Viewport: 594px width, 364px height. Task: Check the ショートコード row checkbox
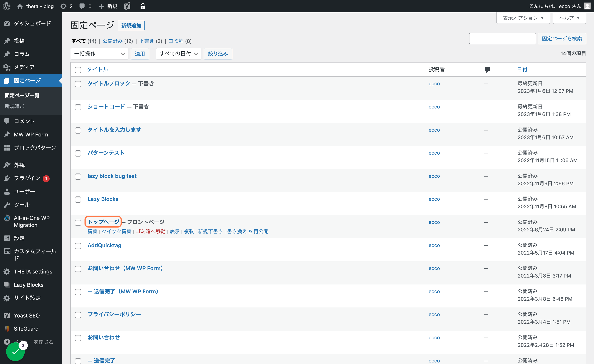[78, 107]
